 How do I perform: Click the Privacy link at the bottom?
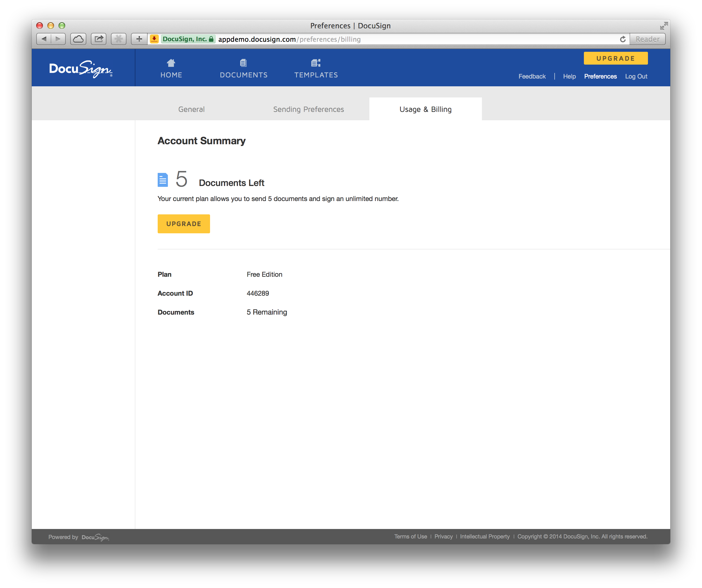point(443,536)
